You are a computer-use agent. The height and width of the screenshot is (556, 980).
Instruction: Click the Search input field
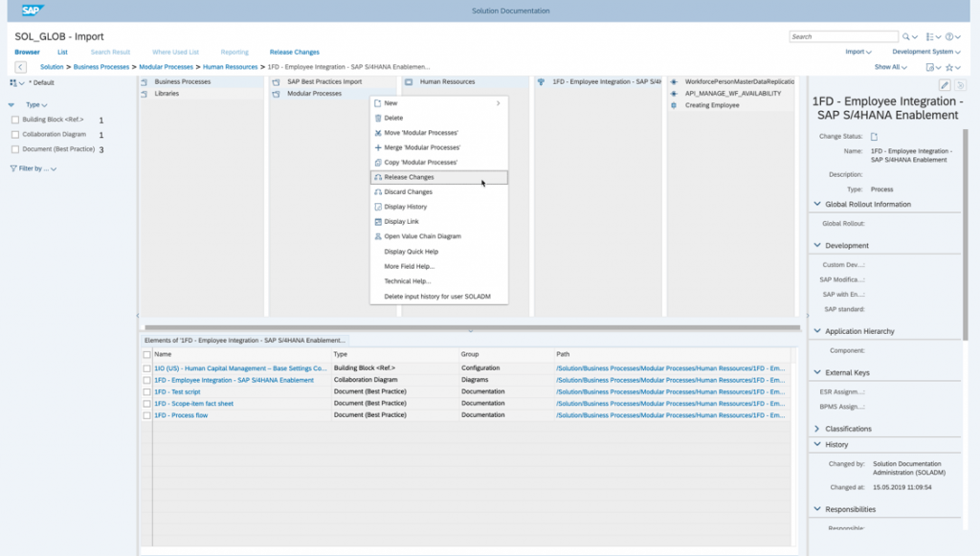click(844, 37)
